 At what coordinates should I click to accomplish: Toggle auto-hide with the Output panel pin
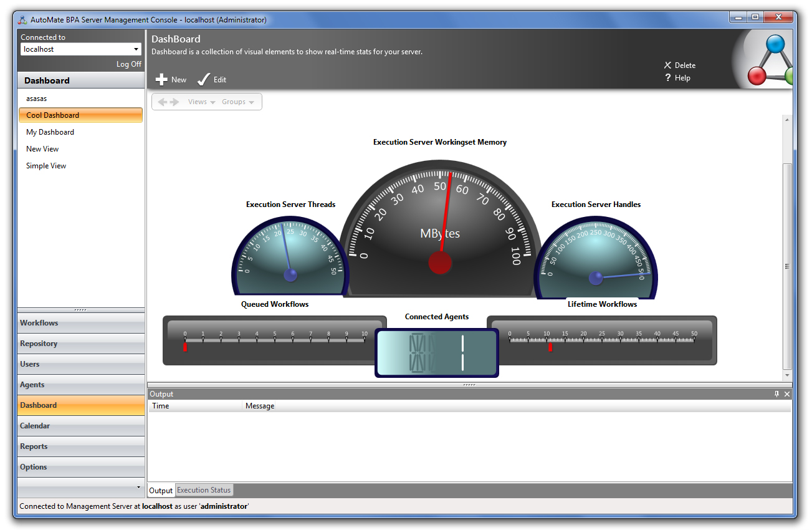776,393
